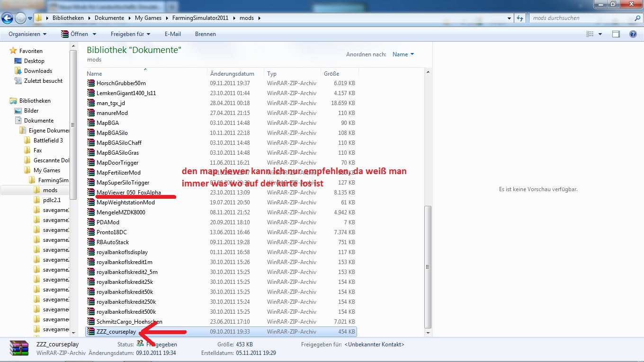Image resolution: width=644 pixels, height=362 pixels.
Task: Expand the Organisieren dropdown menu
Action: click(27, 34)
